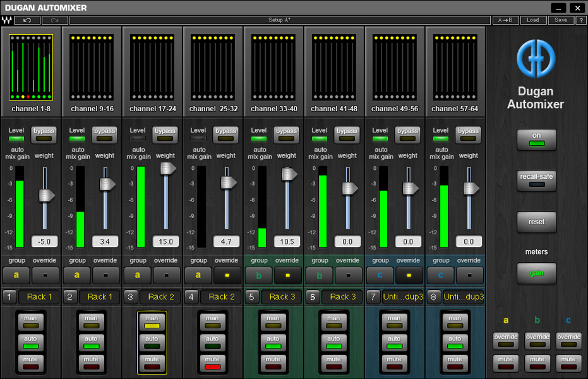588x379 pixels.
Task: Open the group a selector on channel 1
Action: pyautogui.click(x=16, y=275)
